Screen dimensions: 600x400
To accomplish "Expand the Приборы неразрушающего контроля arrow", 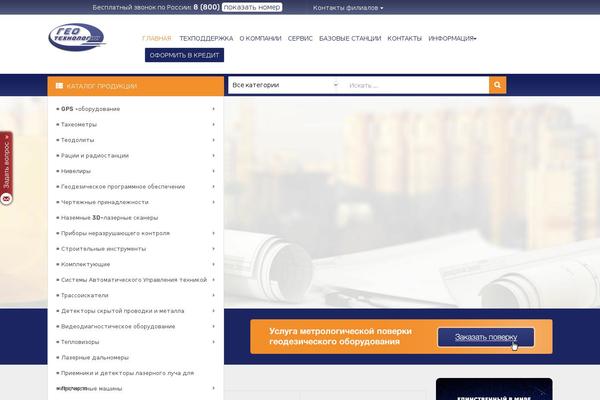I will tap(214, 233).
